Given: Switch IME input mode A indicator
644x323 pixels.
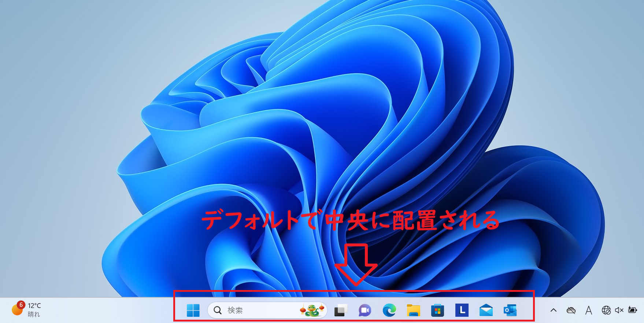Looking at the screenshot, I should 589,310.
